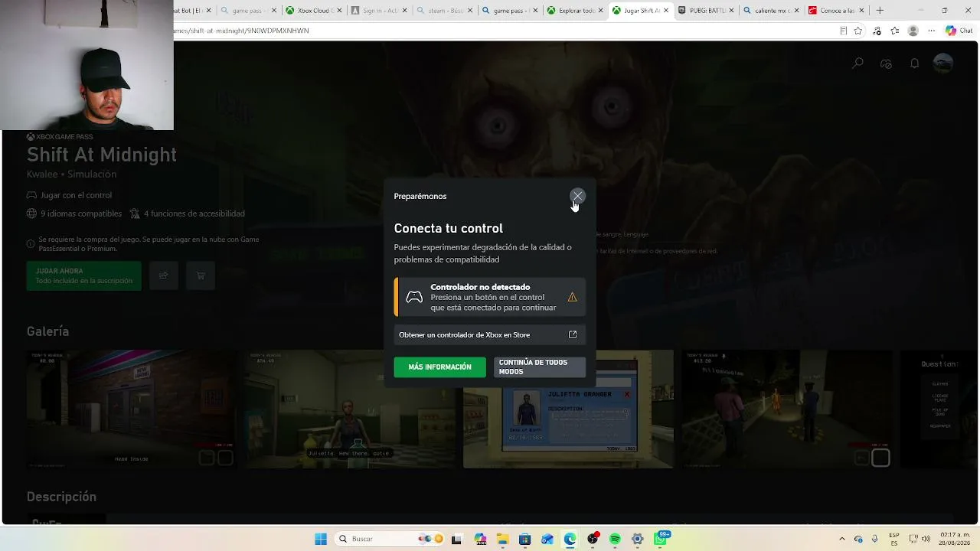The width and height of the screenshot is (980, 551).
Task: Switch to the Xbox Cloud browser tab
Action: coord(312,11)
